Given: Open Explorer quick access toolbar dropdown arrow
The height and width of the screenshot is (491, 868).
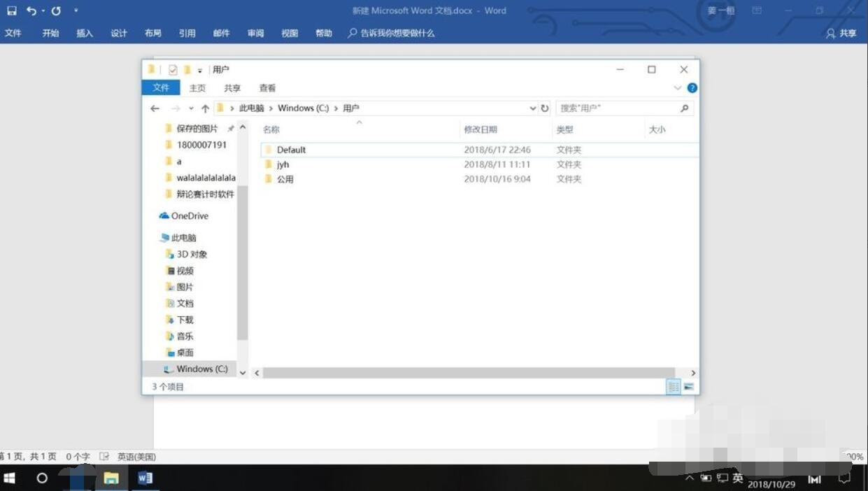Looking at the screenshot, I should point(199,71).
